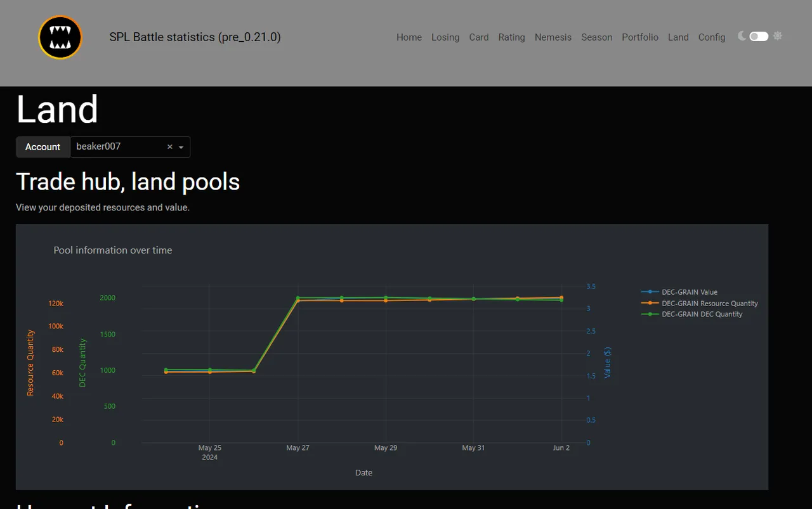Click 'View your deposited resources and value.' text
The width and height of the screenshot is (812, 509).
[103, 207]
